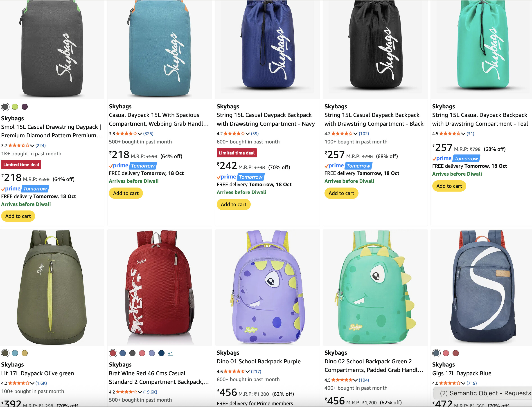The width and height of the screenshot is (532, 407).
Task: View the black String drawstring backpack image
Action: tap(375, 46)
